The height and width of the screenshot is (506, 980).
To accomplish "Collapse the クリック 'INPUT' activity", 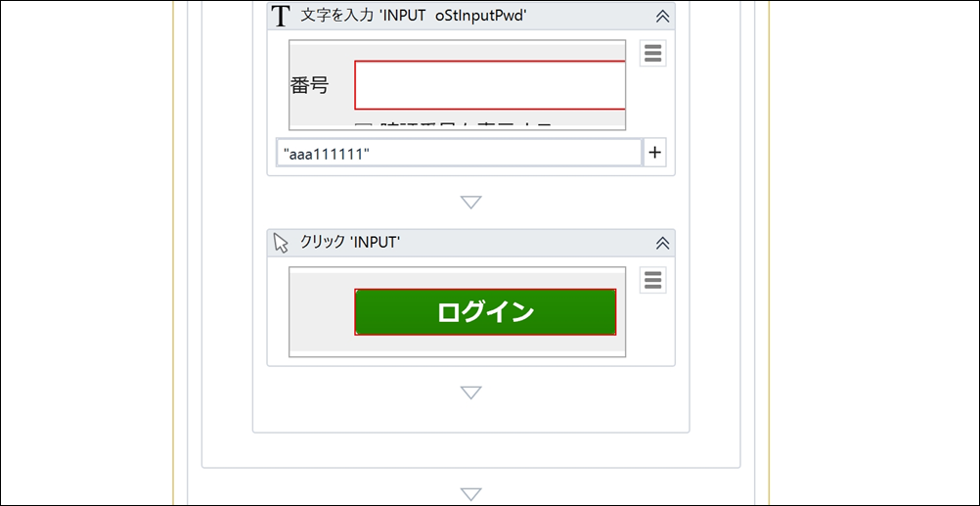I will [662, 244].
